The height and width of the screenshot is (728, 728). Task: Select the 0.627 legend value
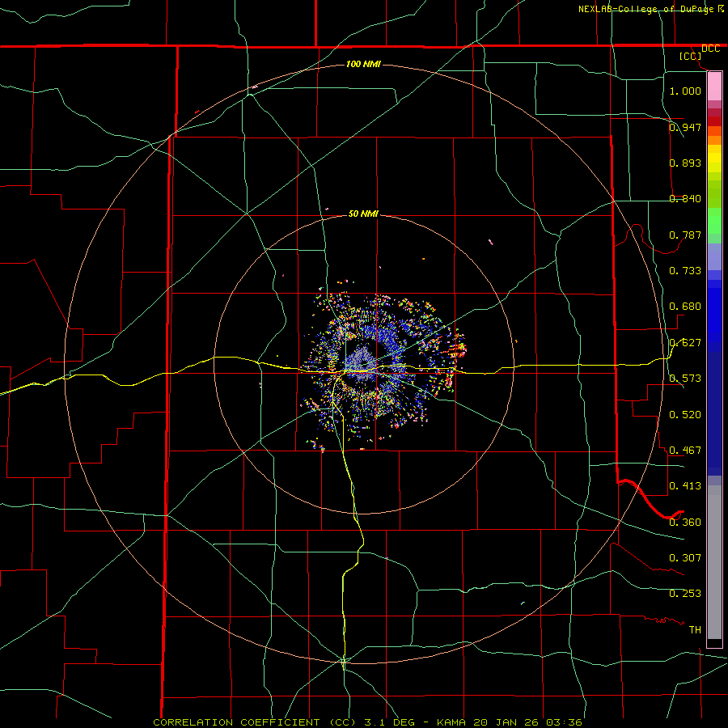pyautogui.click(x=685, y=343)
